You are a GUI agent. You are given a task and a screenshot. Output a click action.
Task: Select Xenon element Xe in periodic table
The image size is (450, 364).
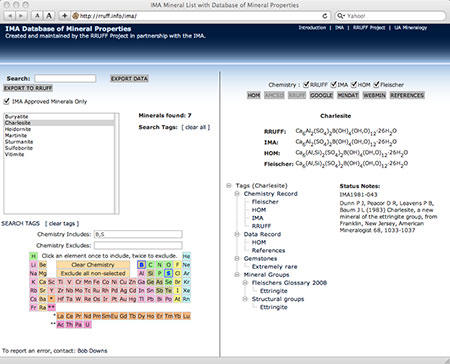(x=186, y=291)
